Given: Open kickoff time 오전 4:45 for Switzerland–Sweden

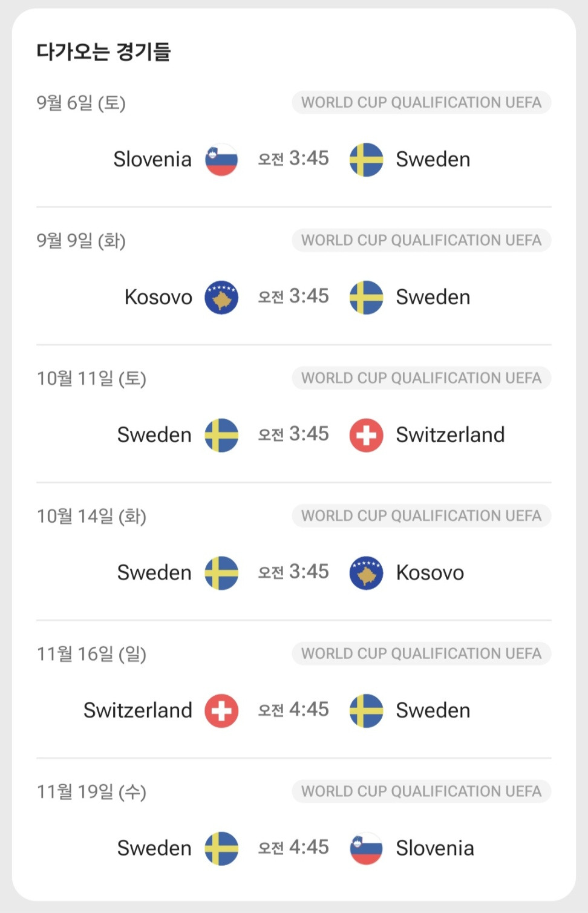Looking at the screenshot, I should coord(293,710).
